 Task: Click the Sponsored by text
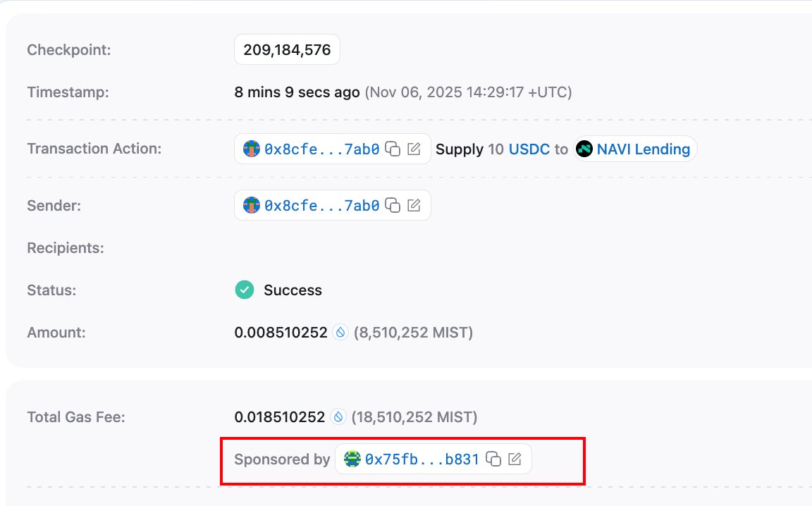tap(282, 459)
